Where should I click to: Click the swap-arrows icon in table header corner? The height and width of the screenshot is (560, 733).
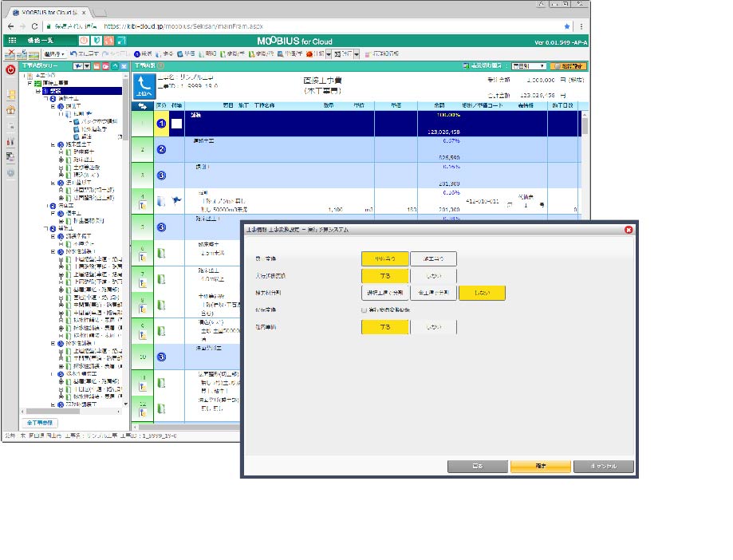(141, 105)
